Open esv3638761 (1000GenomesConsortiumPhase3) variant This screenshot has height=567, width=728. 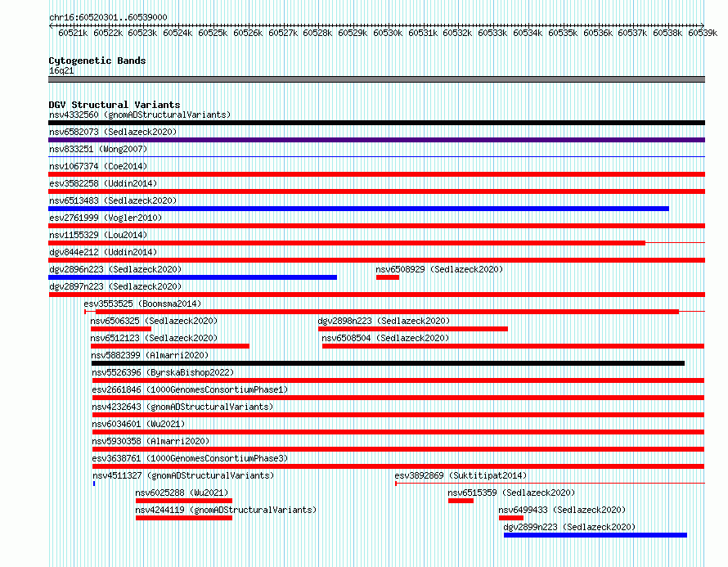[x=190, y=458]
